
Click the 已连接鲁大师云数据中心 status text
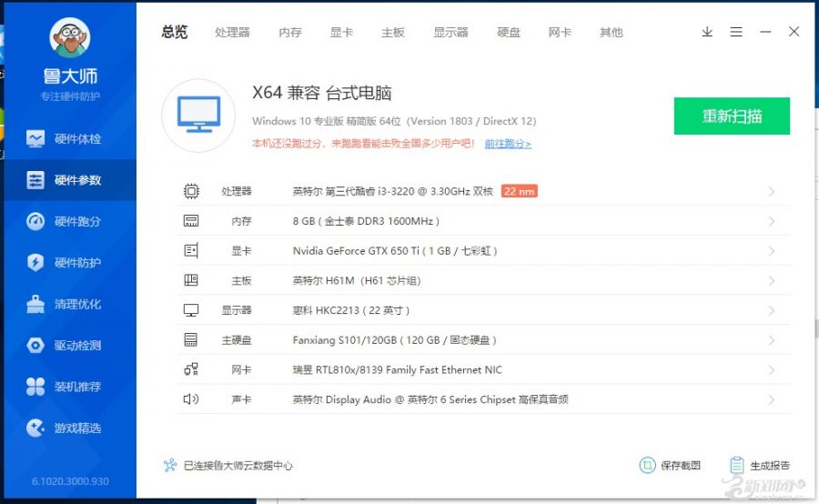(238, 466)
